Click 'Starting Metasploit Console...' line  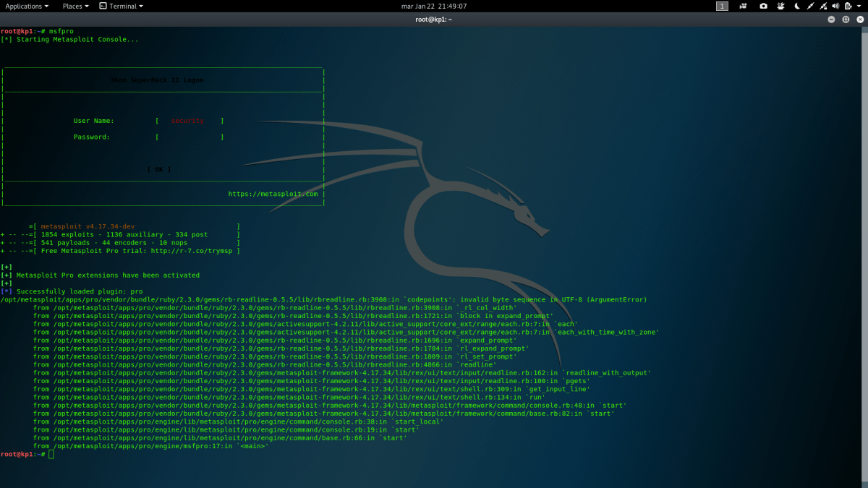[69, 39]
